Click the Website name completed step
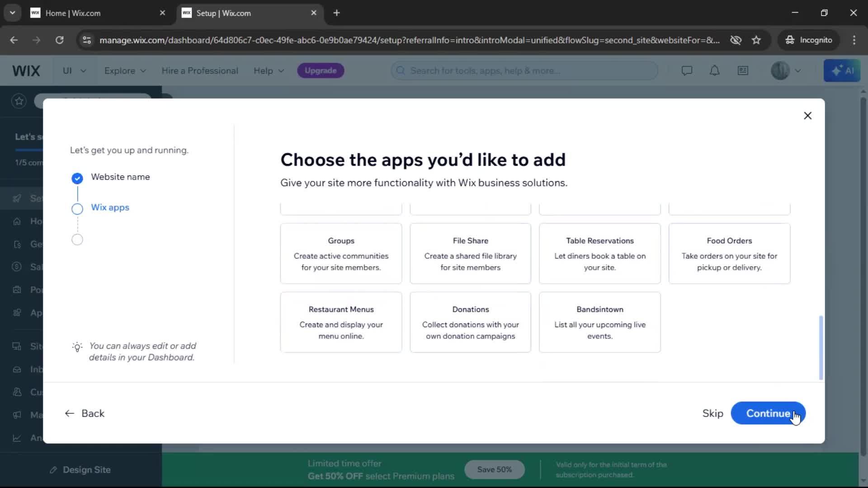This screenshot has height=488, width=868. point(120,177)
